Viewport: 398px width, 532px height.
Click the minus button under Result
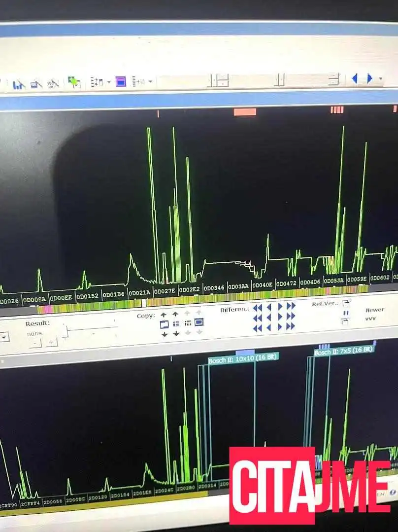(x=35, y=343)
